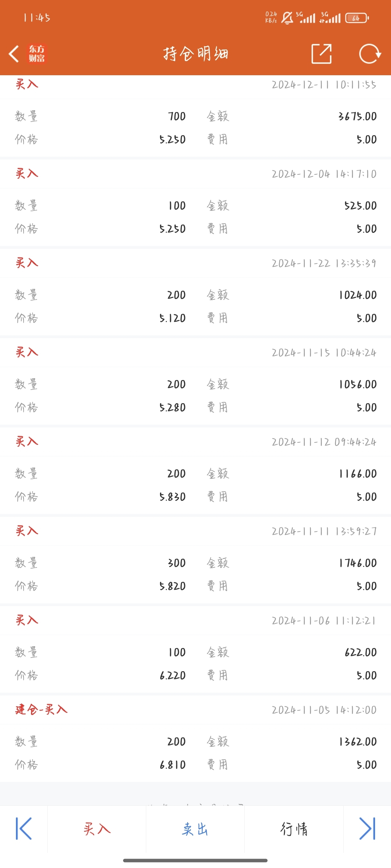Image resolution: width=391 pixels, height=868 pixels.
Task: Jump to next stock arrow icon
Action: 367,829
